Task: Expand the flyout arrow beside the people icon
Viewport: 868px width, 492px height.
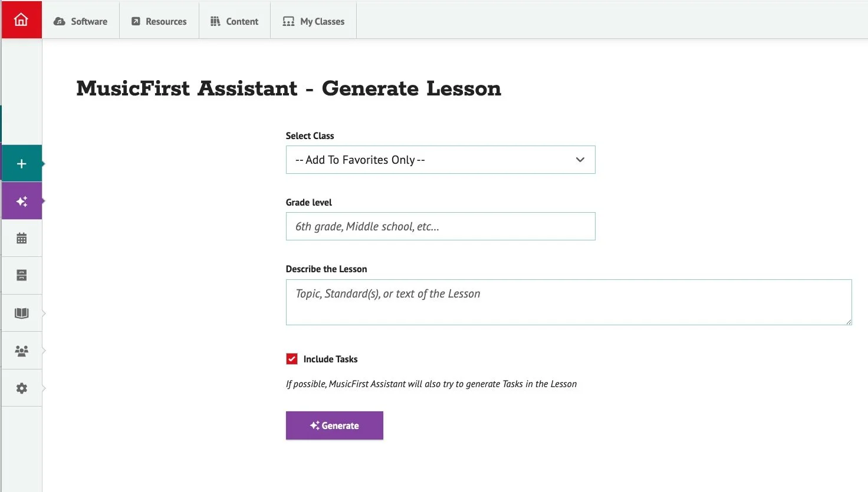Action: 44,351
